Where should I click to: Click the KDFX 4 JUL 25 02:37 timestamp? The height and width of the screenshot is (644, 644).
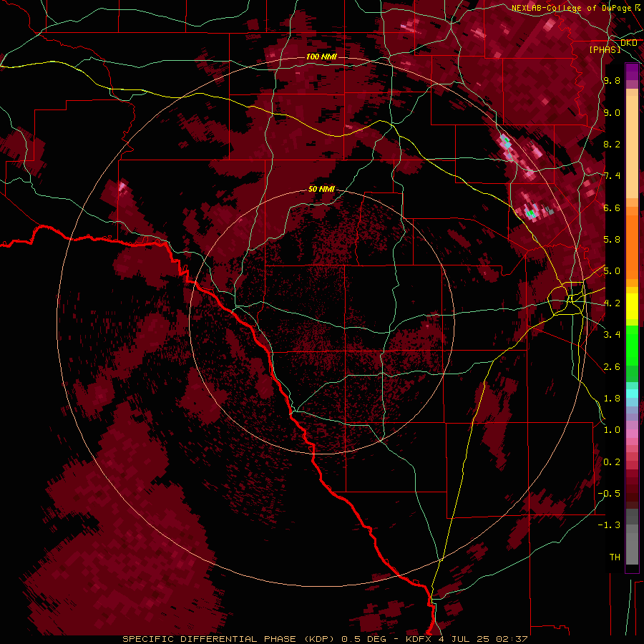tap(467, 639)
